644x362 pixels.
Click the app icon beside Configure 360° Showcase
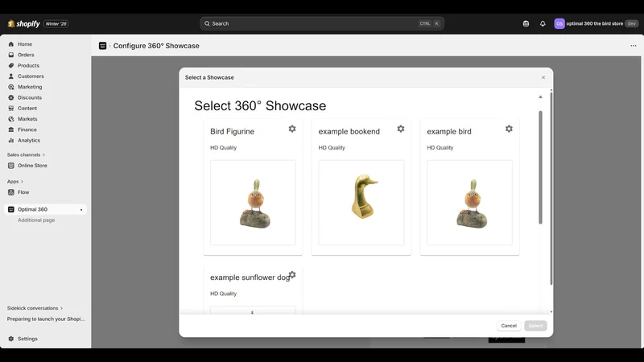pos(103,46)
